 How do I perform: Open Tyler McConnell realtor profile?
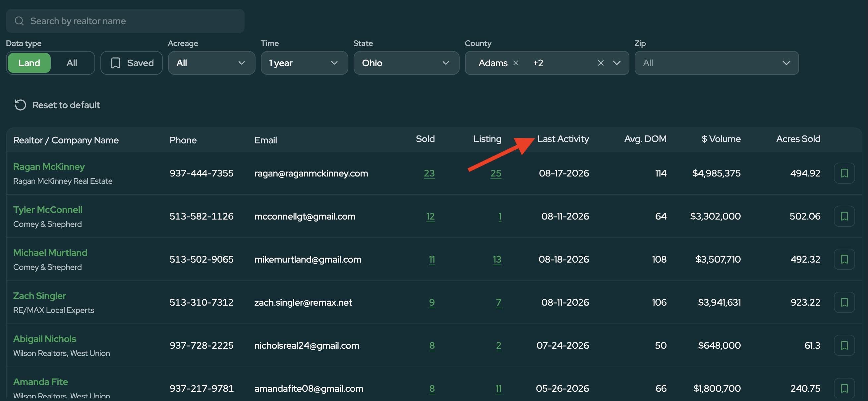(47, 210)
